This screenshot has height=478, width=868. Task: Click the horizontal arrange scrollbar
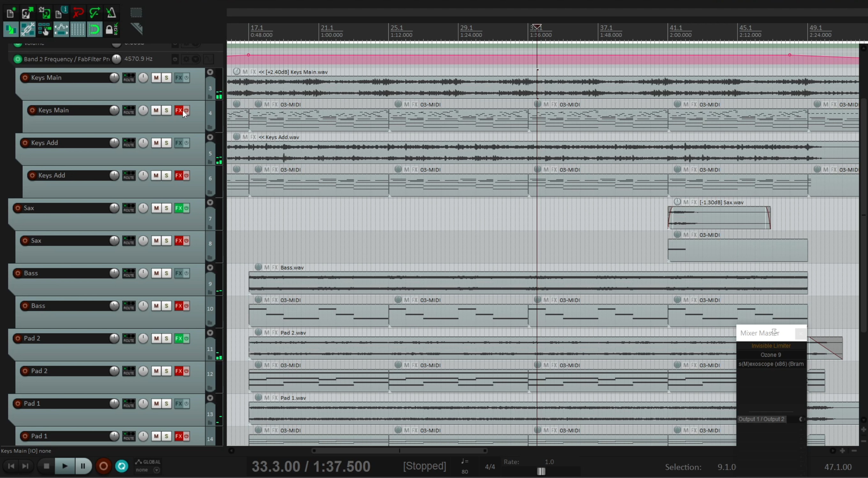pos(399,451)
